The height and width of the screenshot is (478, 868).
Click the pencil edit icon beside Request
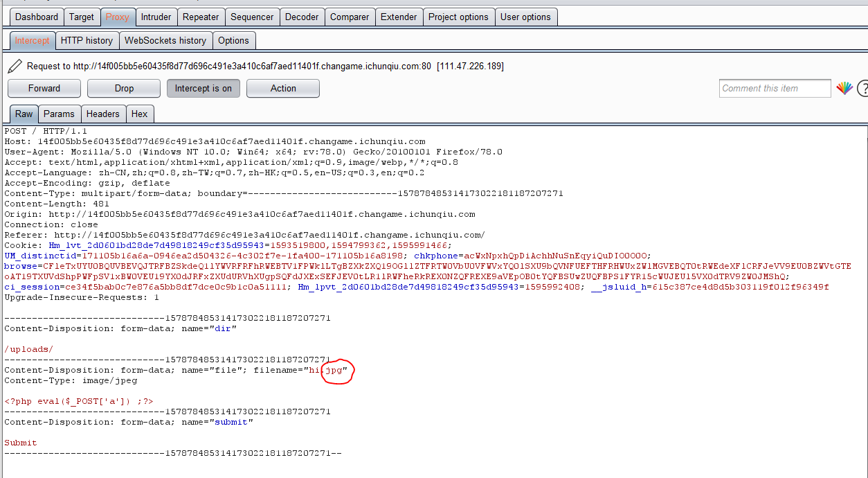15,66
